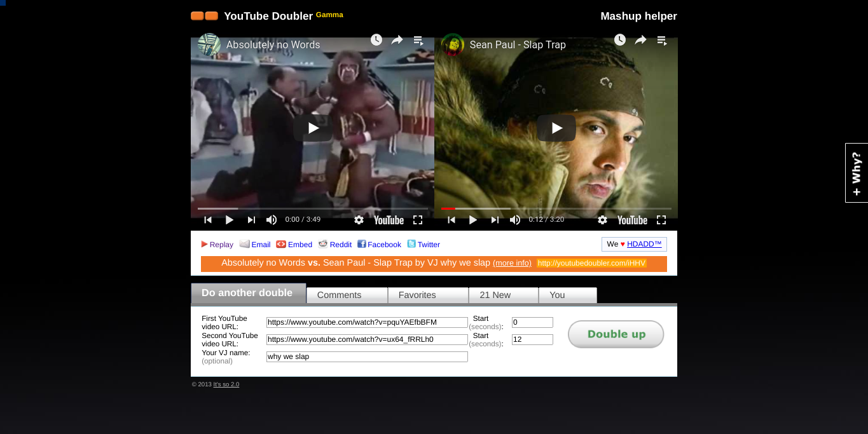Image resolution: width=868 pixels, height=434 pixels.
Task: Focus the Your VJ name field
Action: [x=367, y=356]
